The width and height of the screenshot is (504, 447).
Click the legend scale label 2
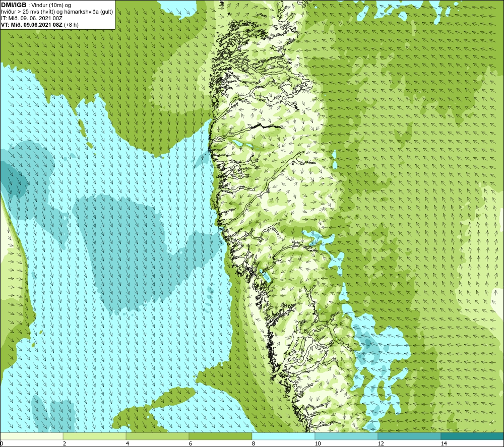click(65, 444)
